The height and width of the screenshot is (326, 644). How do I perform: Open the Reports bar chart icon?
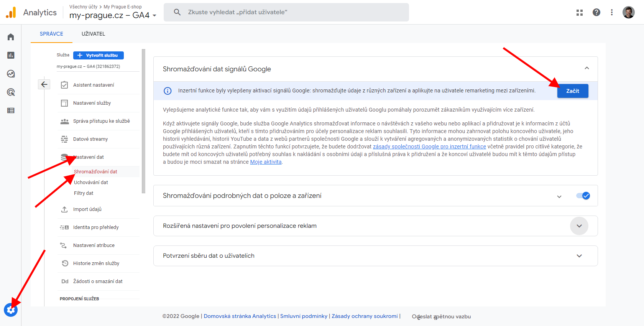(x=11, y=55)
